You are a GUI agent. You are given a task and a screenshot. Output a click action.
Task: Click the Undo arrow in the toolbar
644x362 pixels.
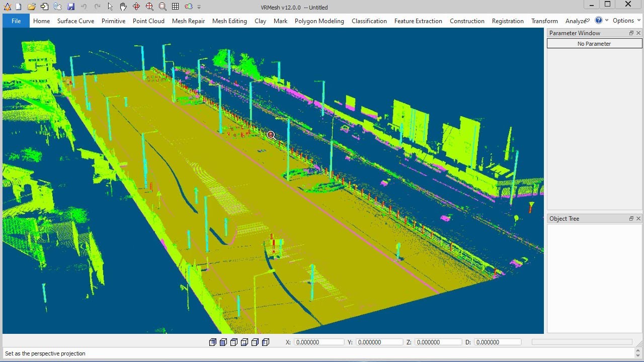pyautogui.click(x=84, y=7)
